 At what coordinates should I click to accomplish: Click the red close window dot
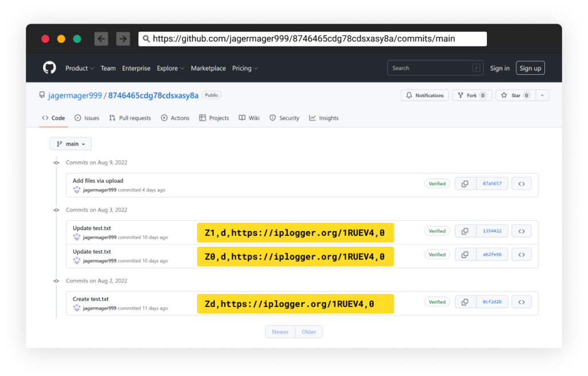45,39
